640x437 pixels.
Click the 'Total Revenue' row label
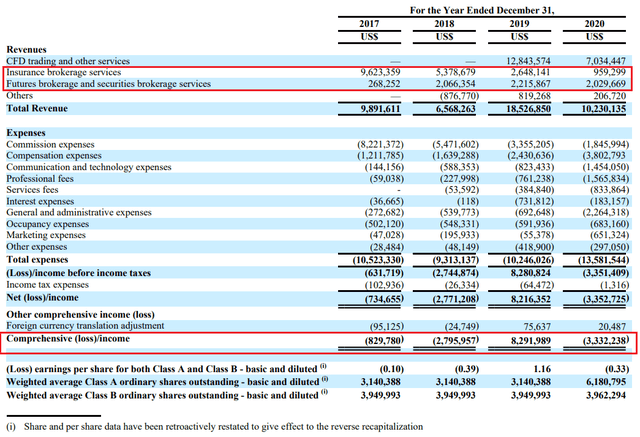(x=37, y=109)
